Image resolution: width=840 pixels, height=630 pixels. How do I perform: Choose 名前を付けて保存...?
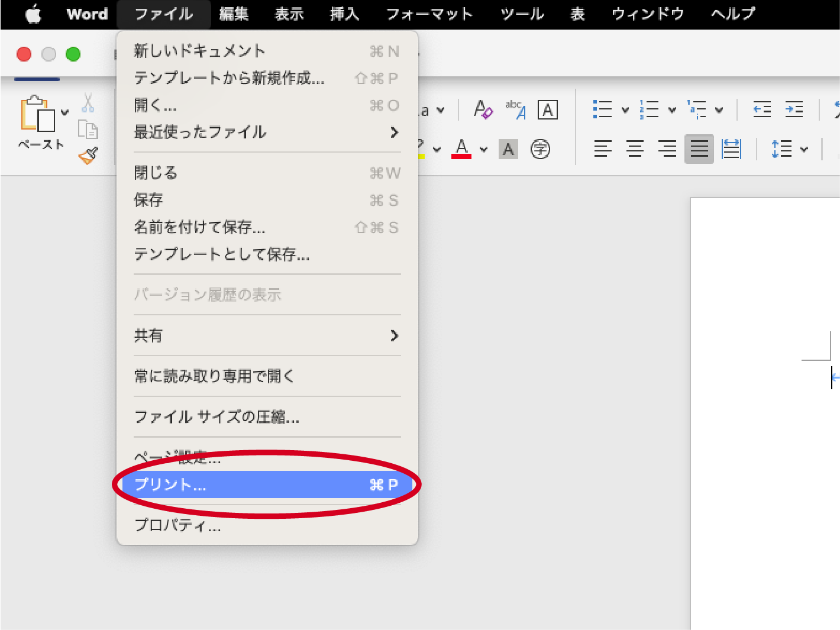267,227
